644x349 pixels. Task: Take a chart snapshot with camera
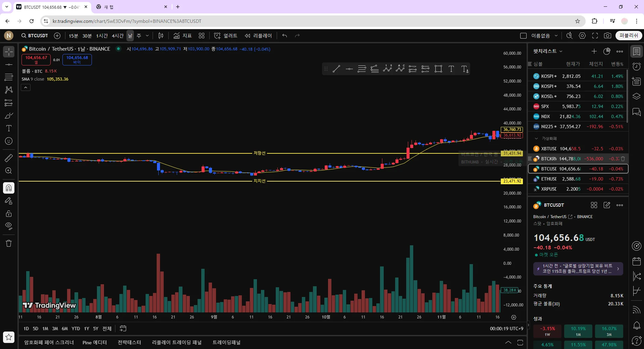[x=607, y=36]
